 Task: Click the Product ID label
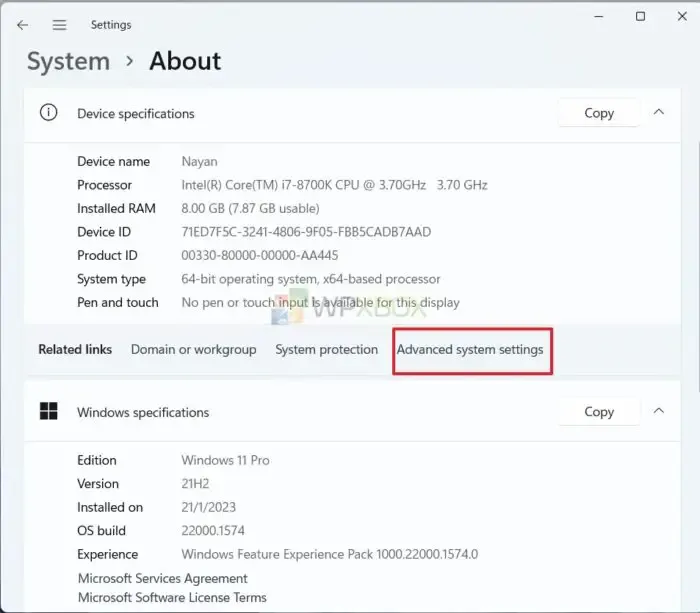coord(107,255)
